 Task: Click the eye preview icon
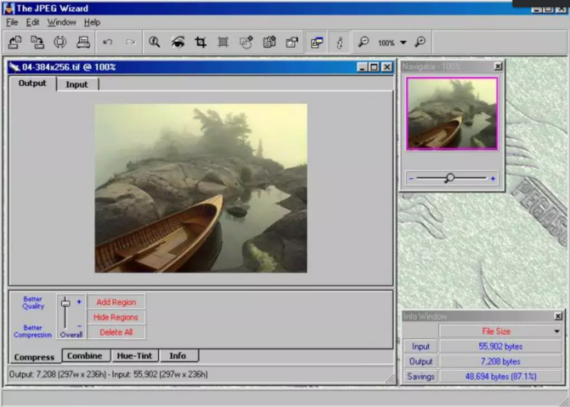[178, 42]
